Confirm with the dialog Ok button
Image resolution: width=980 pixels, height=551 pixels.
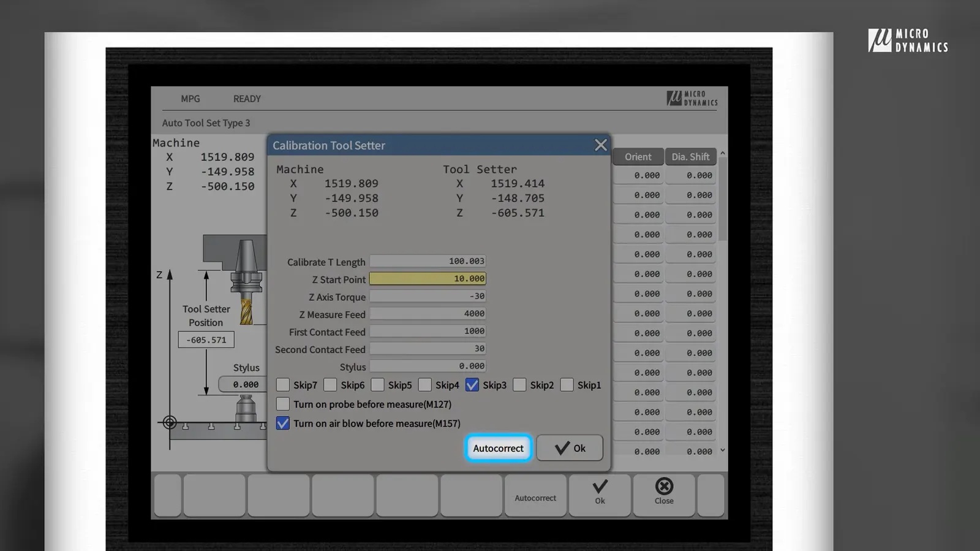pos(570,448)
